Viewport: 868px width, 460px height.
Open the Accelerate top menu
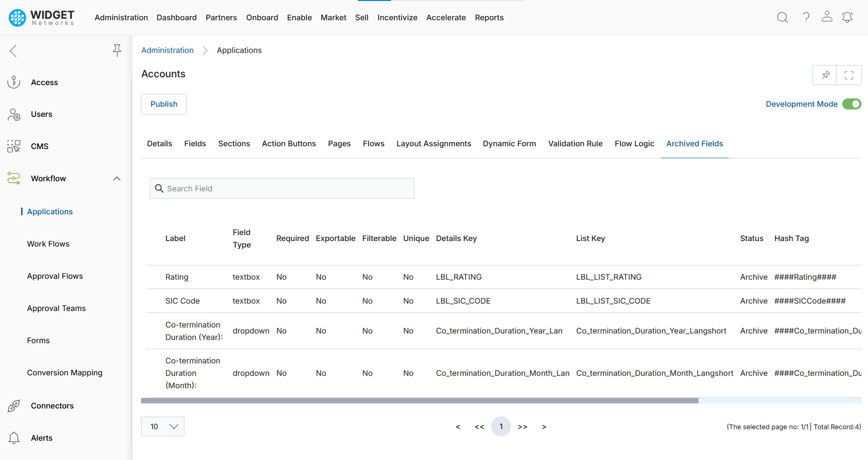click(x=446, y=17)
